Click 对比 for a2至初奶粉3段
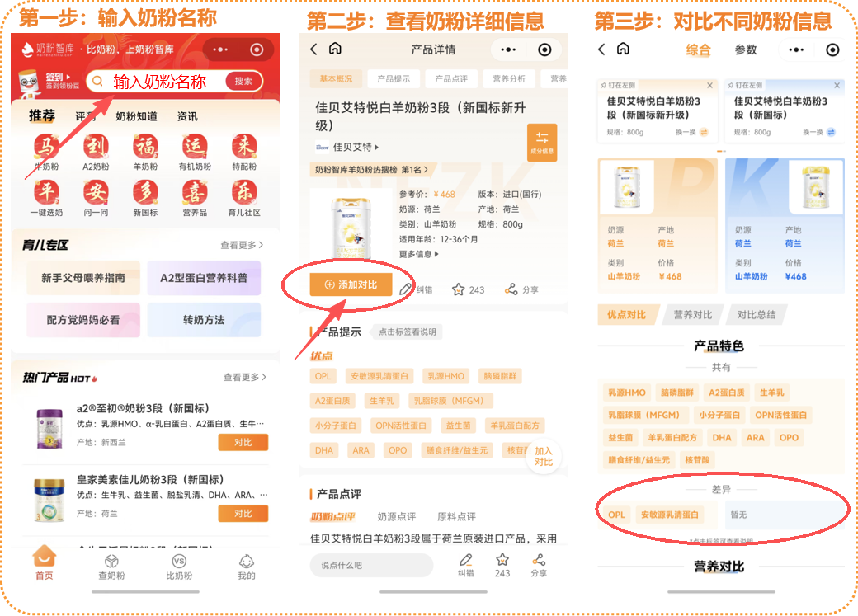This screenshot has height=616, width=858. point(243,442)
